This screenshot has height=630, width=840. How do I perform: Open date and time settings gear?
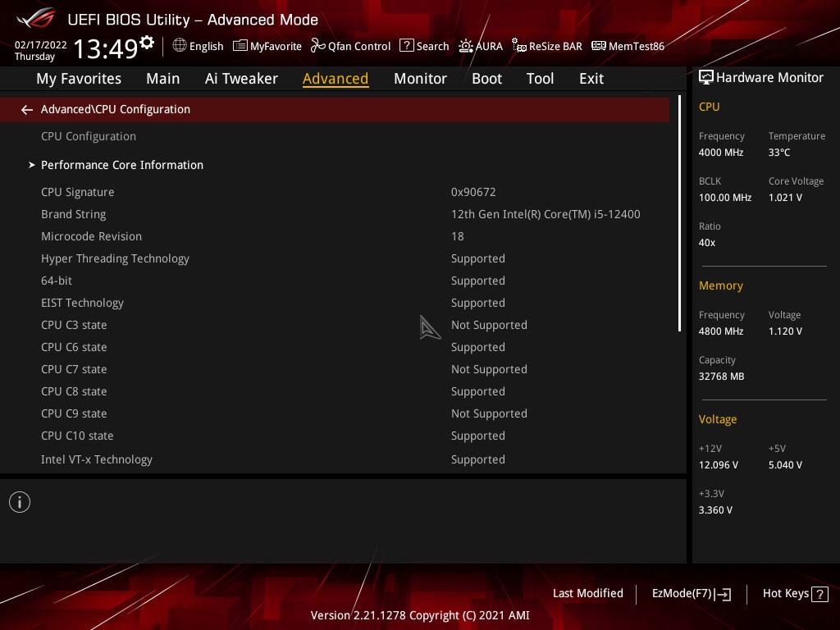pos(147,43)
